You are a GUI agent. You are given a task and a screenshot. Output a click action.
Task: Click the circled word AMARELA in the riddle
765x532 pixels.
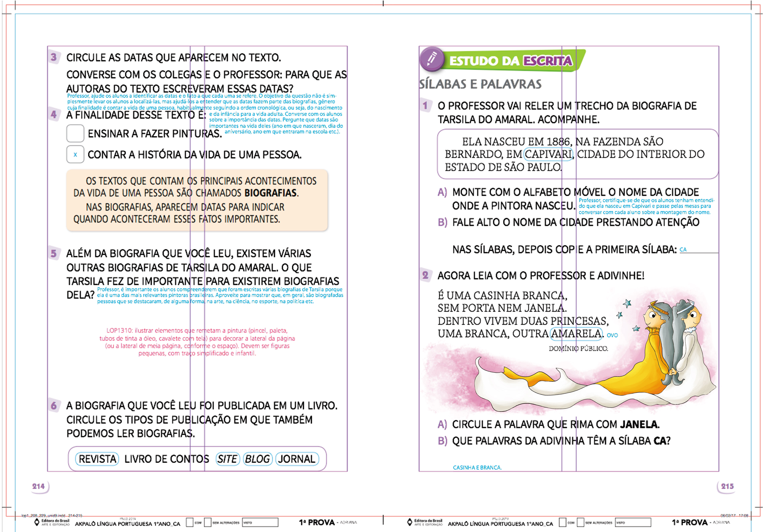(576, 333)
